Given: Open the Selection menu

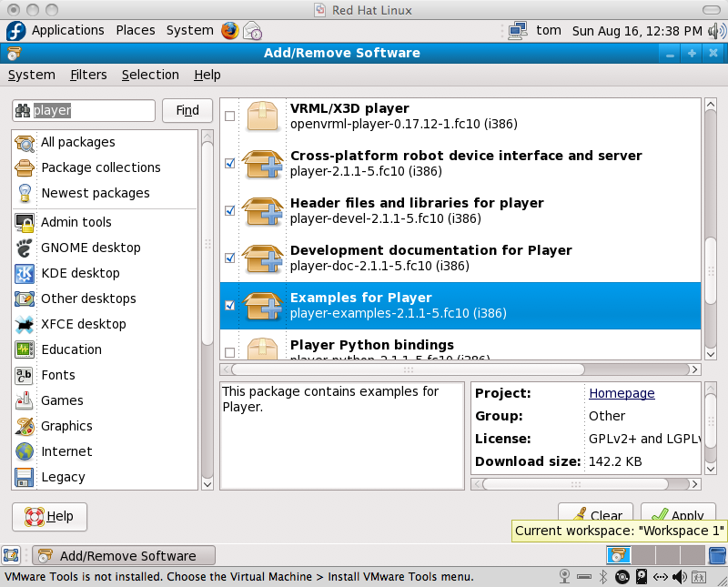Looking at the screenshot, I should 150,75.
